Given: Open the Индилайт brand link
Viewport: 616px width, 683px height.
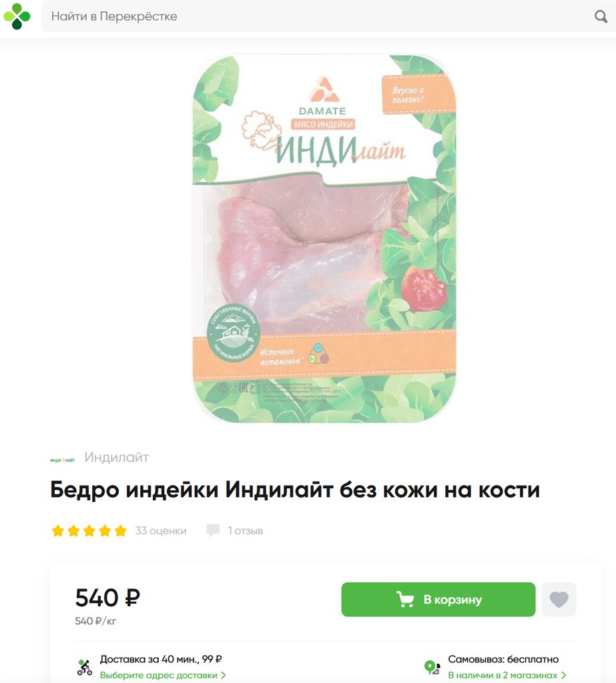Looking at the screenshot, I should [116, 457].
